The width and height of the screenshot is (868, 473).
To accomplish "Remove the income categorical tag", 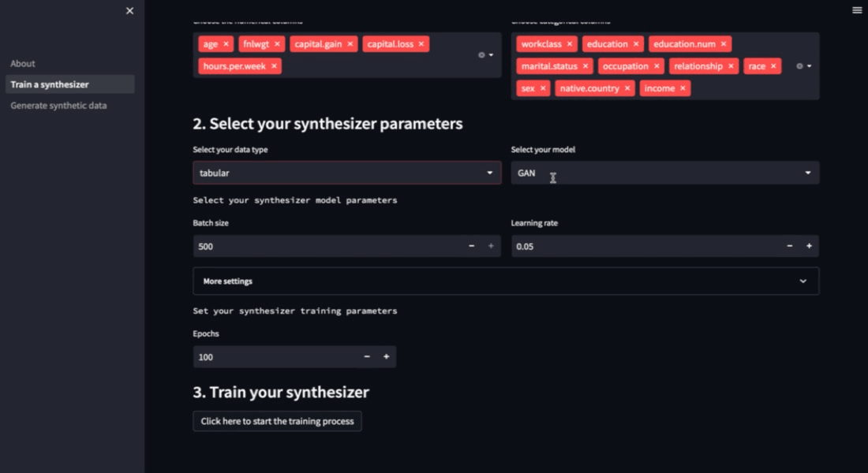I will pyautogui.click(x=683, y=88).
